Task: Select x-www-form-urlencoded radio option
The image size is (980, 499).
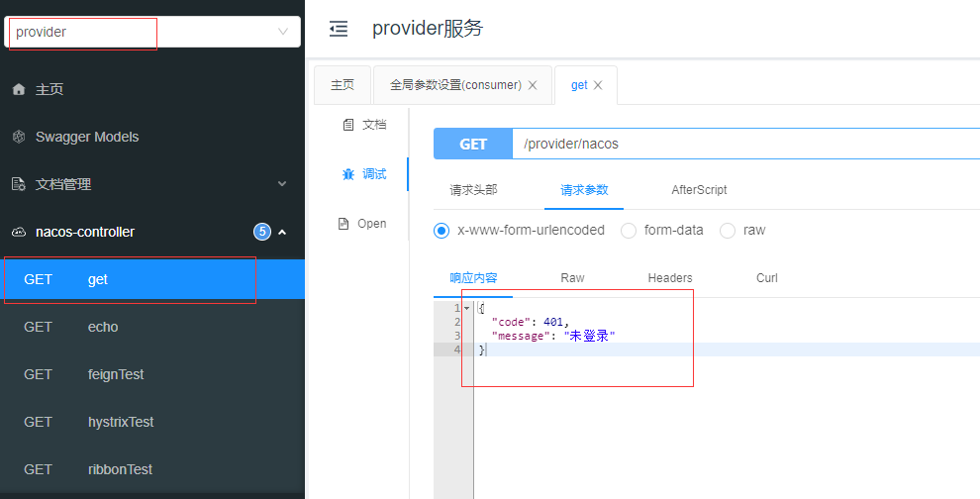Action: pyautogui.click(x=441, y=231)
